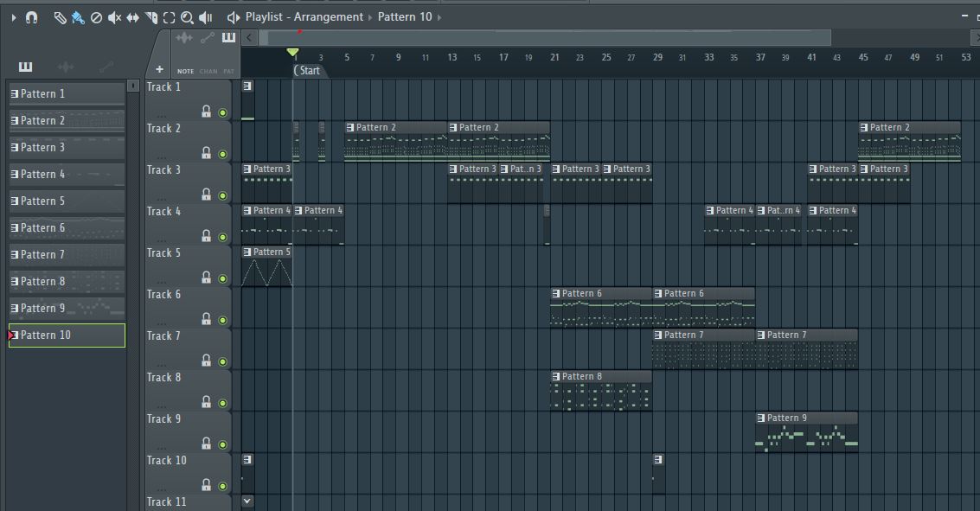Click the lock icon on Track 6
This screenshot has width=980, height=511.
[x=206, y=318]
